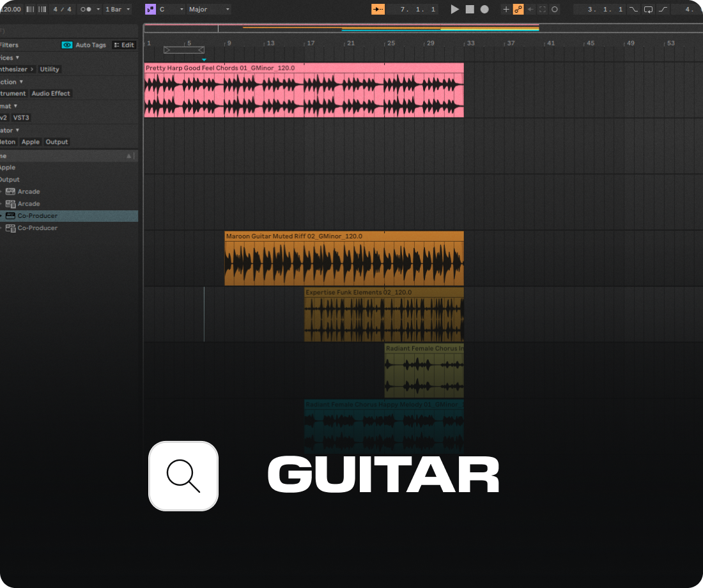This screenshot has height=588, width=703.
Task: Open the Major scale dropdown
Action: pos(205,9)
